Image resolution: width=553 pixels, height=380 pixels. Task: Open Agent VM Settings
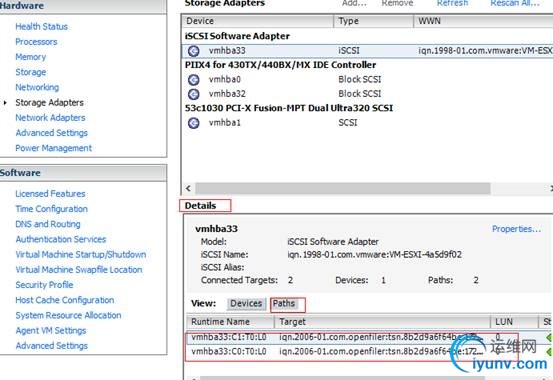pos(51,330)
